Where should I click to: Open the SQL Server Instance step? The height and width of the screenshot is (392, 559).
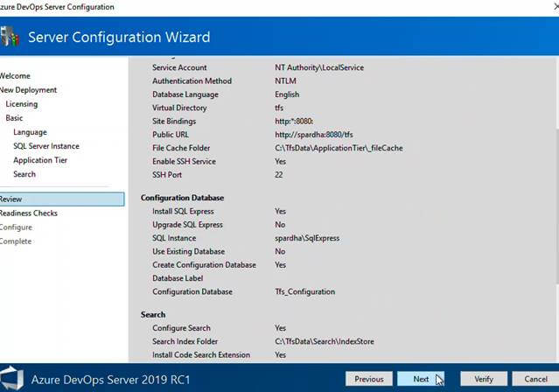coord(46,146)
